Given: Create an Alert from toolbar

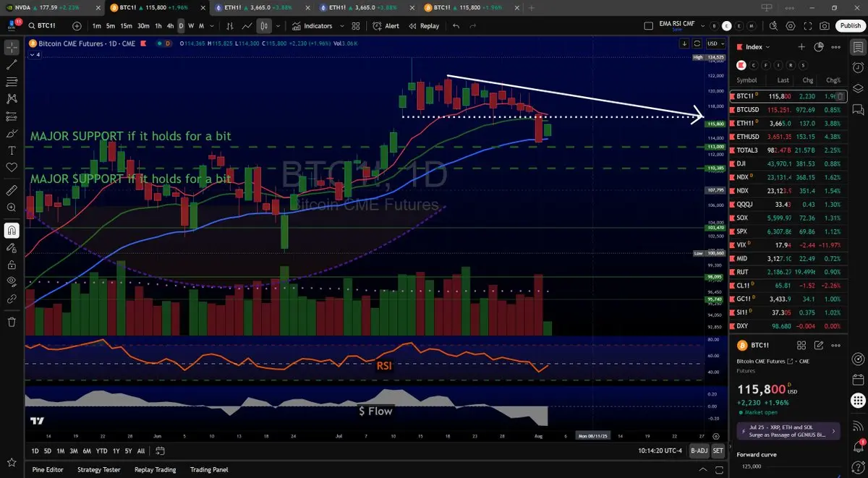Looking at the screenshot, I should [x=386, y=26].
